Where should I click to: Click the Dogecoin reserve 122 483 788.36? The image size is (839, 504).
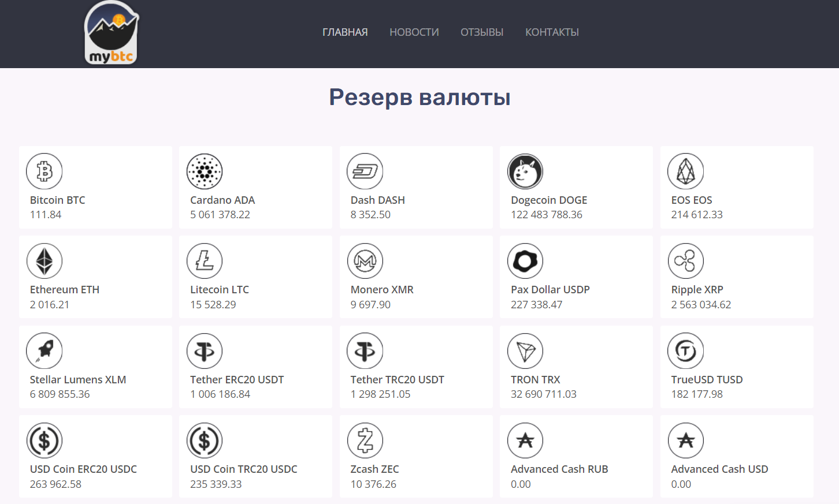[547, 215]
